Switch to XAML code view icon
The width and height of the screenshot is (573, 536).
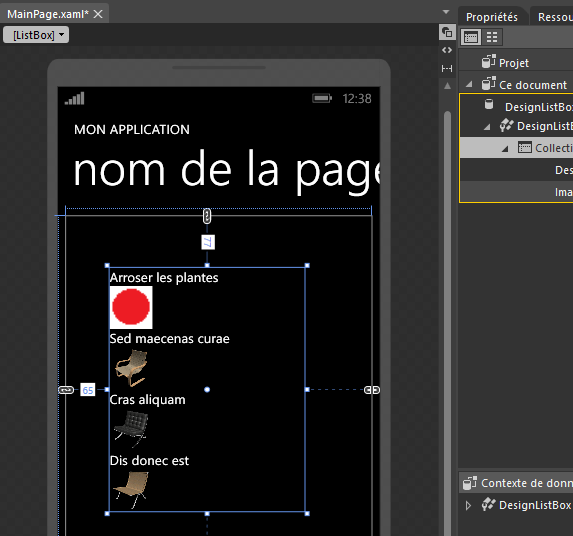447,50
